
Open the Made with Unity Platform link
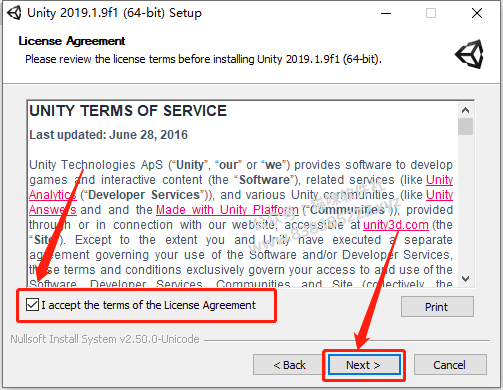pyautogui.click(x=227, y=210)
